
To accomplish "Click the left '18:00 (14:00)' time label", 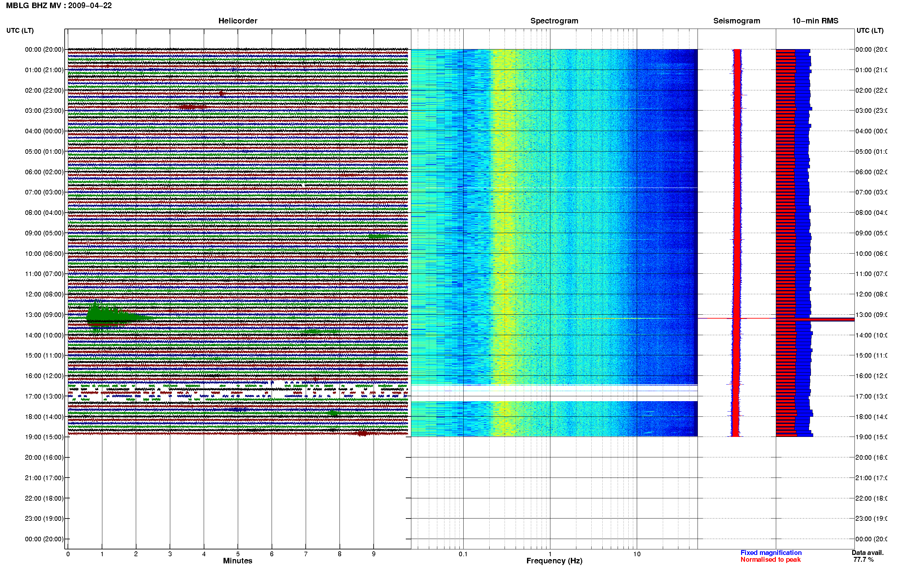I will (x=44, y=417).
